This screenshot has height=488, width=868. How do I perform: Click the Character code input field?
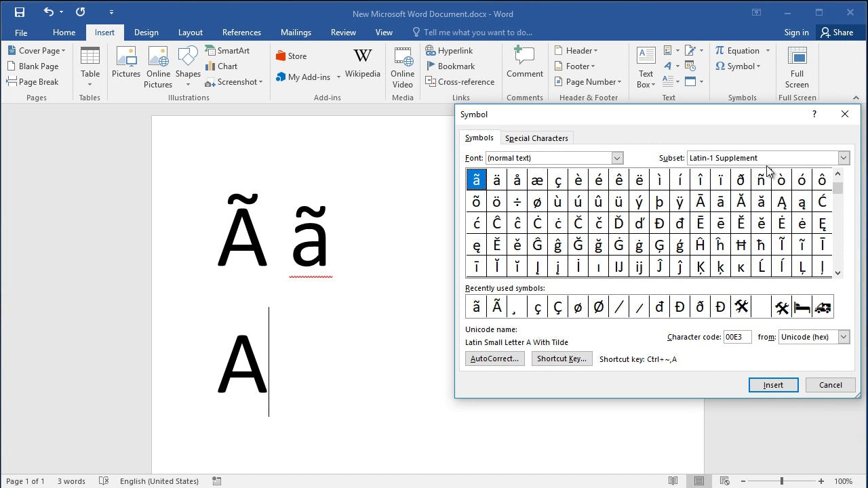(737, 337)
